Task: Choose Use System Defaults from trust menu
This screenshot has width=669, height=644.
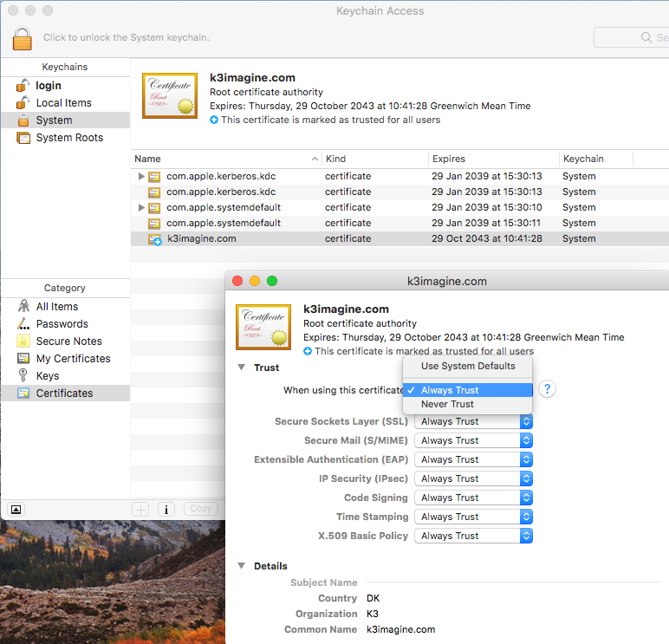Action: (468, 366)
